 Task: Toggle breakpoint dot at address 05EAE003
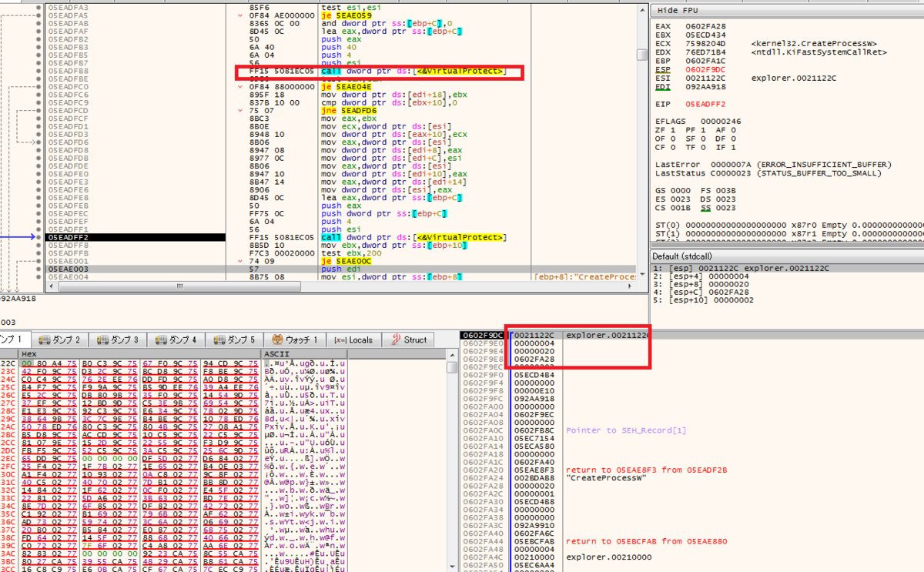tap(38, 269)
